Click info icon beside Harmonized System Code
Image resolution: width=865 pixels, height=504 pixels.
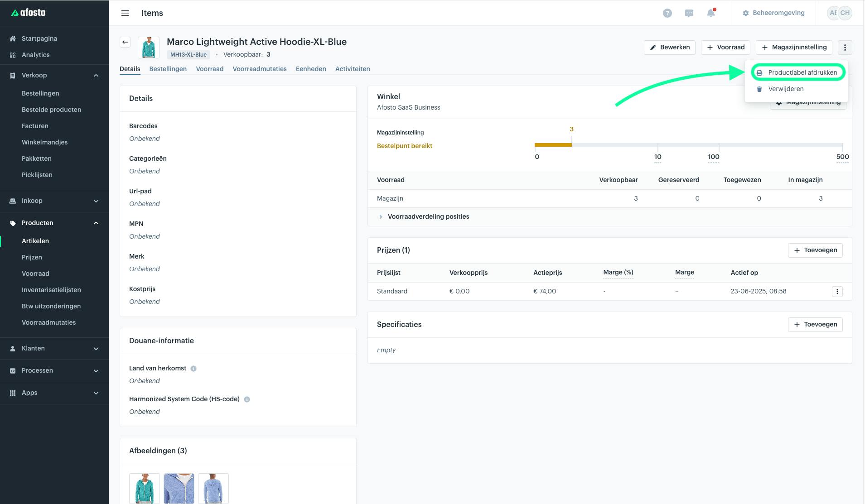[247, 399]
